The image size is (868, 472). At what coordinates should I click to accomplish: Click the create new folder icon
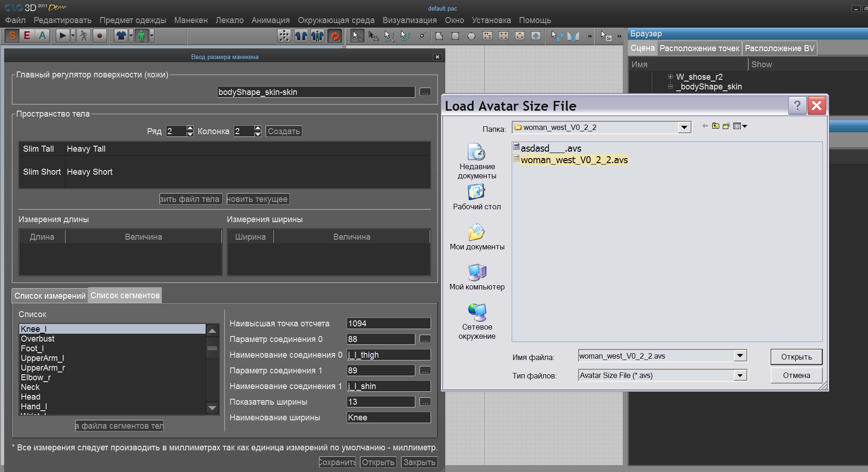(726, 126)
